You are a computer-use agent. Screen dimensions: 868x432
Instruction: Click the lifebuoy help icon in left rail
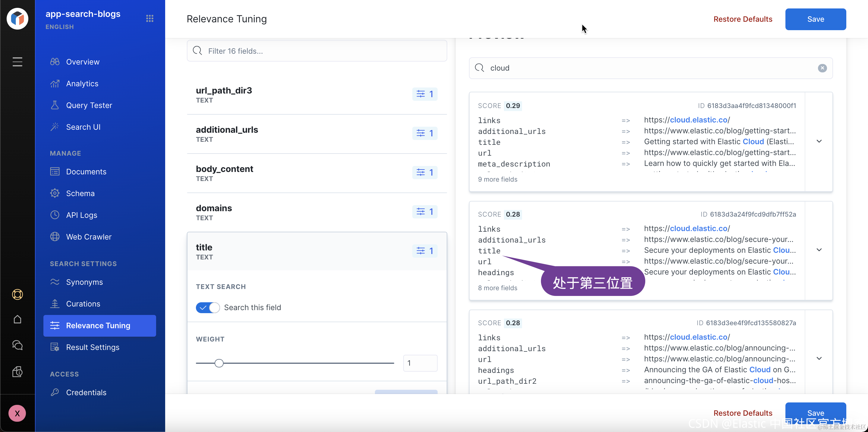point(17,294)
